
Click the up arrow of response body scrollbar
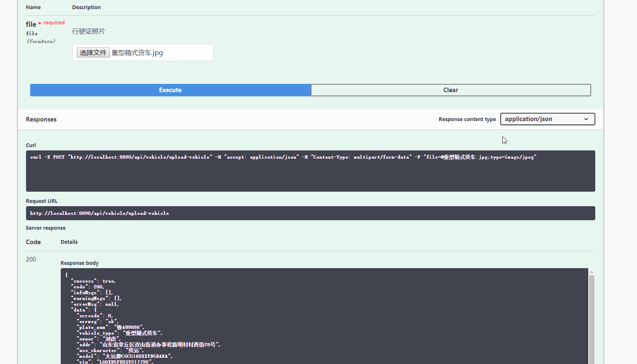point(592,272)
